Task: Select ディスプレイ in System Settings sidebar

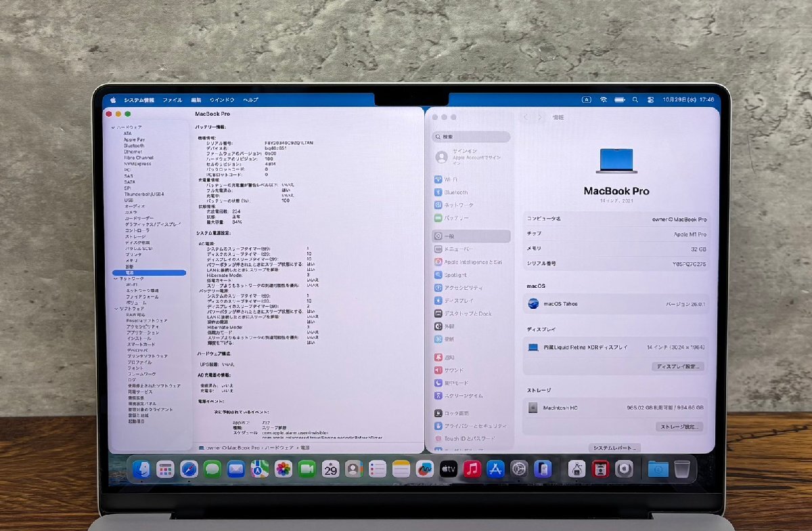Action: pyautogui.click(x=472, y=301)
